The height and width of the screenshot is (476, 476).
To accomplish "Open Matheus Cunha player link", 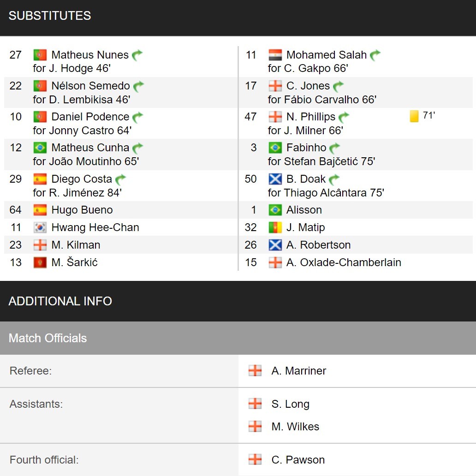I will (x=90, y=148).
